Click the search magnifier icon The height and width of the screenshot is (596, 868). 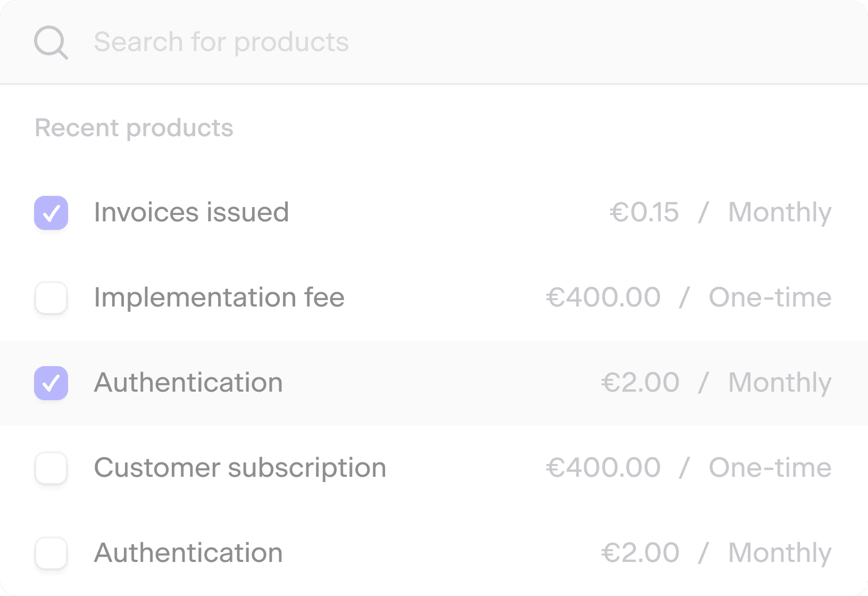(51, 42)
